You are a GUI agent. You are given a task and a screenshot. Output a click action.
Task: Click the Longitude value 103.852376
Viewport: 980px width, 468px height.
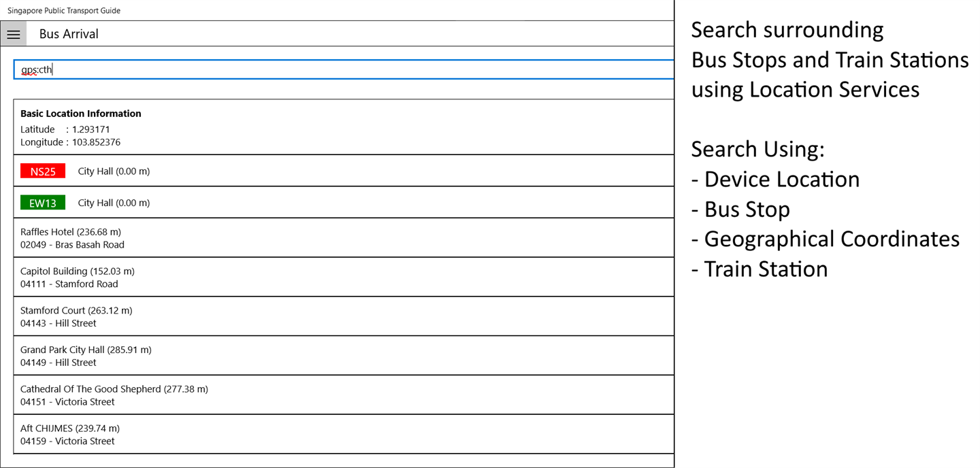(96, 142)
